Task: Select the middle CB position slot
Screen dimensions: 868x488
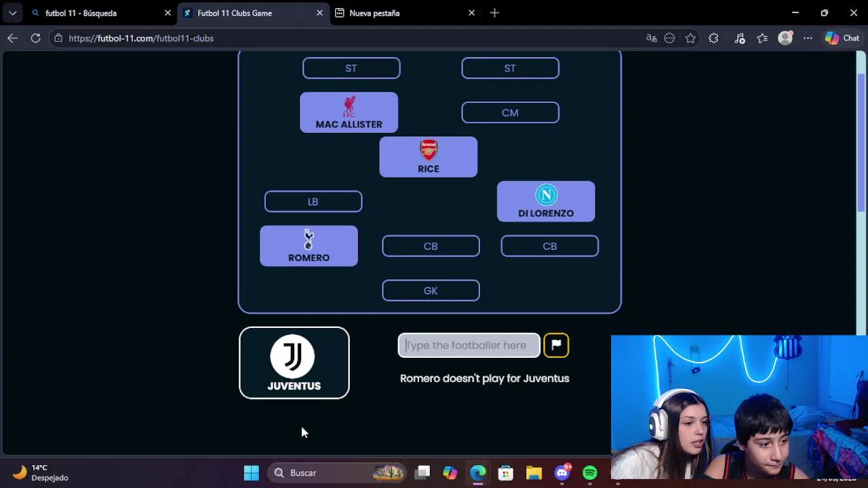Action: (x=431, y=246)
